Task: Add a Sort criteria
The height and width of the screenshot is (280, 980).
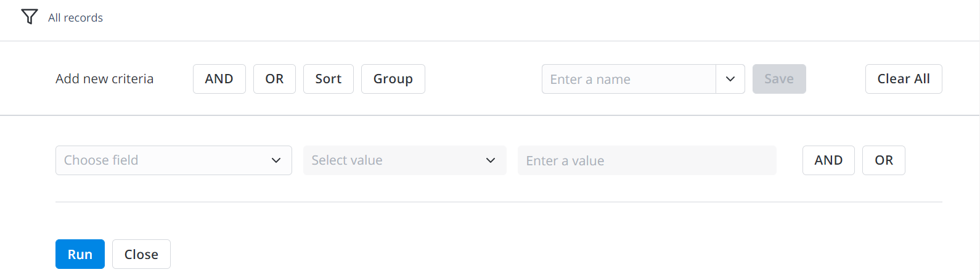Action: [328, 79]
